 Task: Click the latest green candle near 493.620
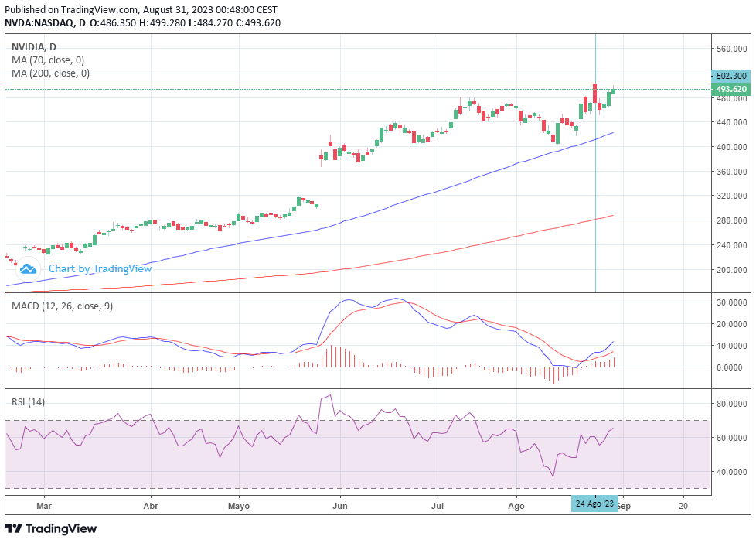[613, 90]
